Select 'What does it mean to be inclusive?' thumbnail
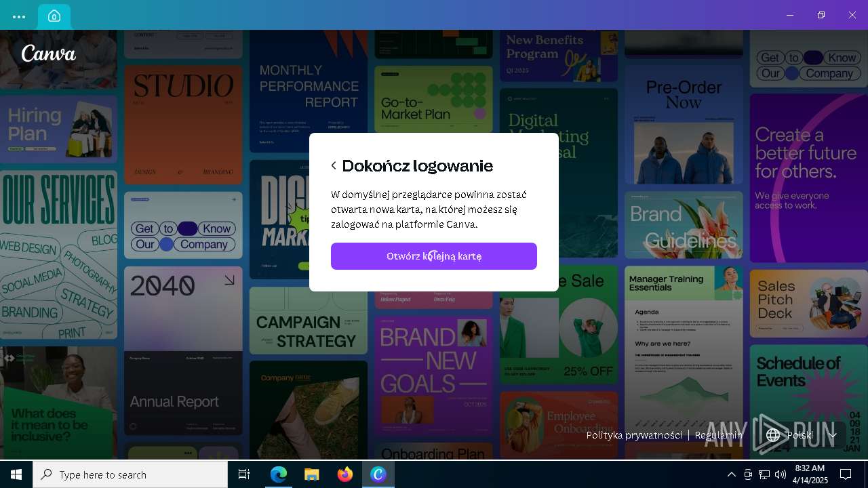Screen dimensions: 868x488 (x=58, y=403)
